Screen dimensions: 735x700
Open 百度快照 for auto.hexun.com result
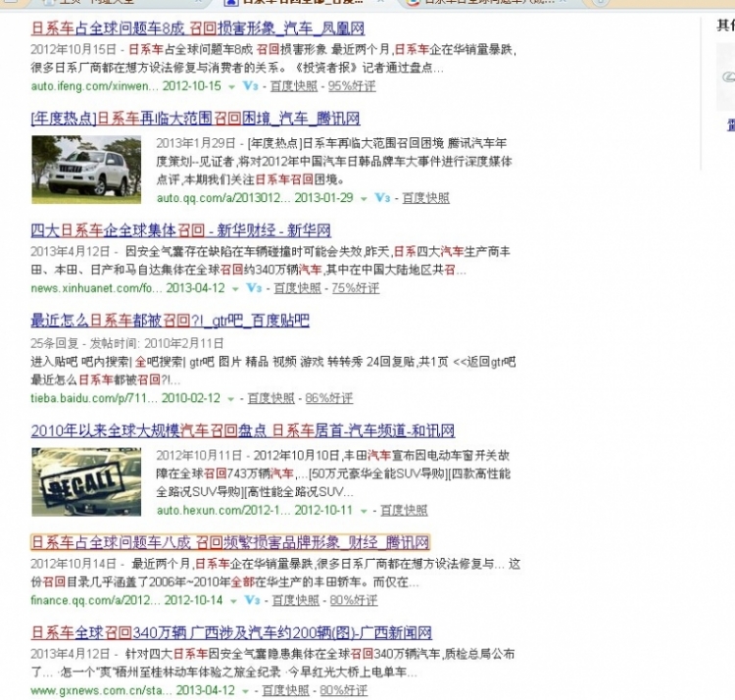[404, 510]
